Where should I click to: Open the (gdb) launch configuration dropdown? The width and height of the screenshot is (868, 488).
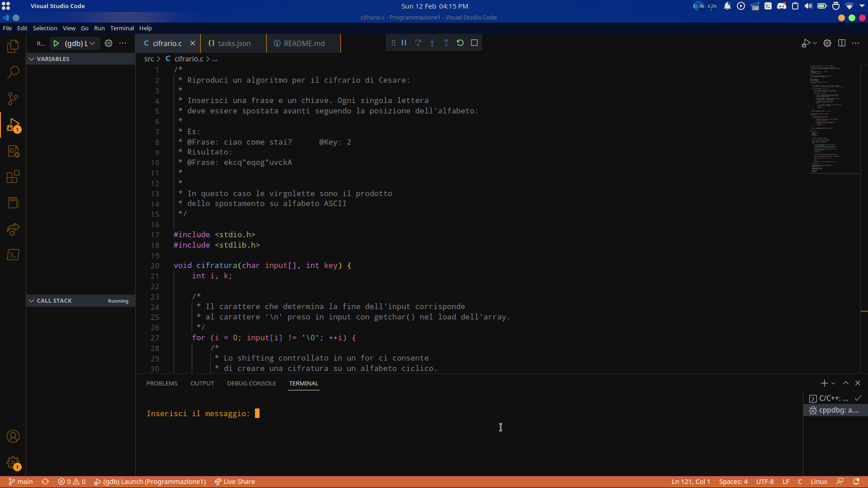click(80, 43)
